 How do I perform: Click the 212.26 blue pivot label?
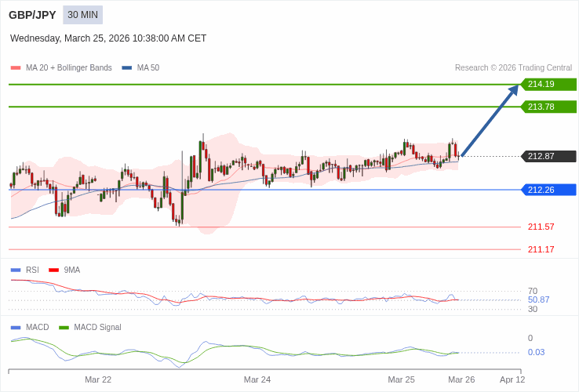click(x=548, y=190)
